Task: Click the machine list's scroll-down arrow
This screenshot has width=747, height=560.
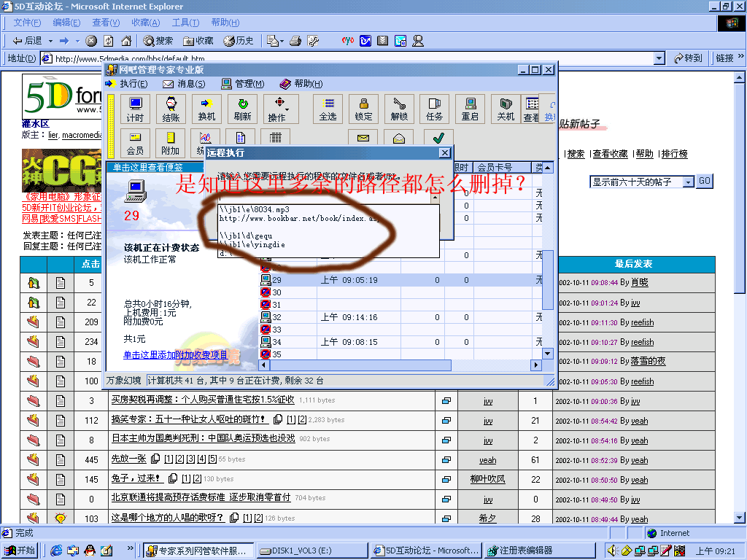Action: pyautogui.click(x=547, y=353)
